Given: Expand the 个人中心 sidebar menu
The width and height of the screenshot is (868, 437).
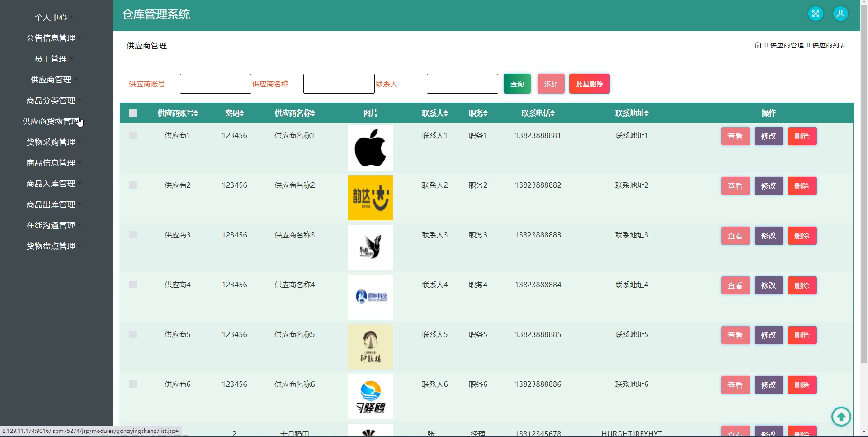Looking at the screenshot, I should click(54, 17).
